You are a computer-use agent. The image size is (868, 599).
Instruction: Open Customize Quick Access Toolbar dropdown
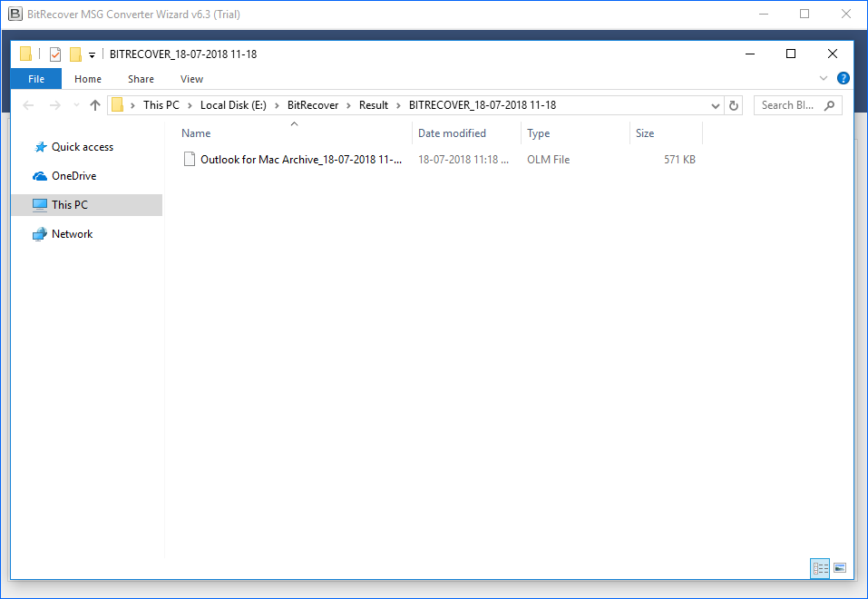tap(92, 54)
